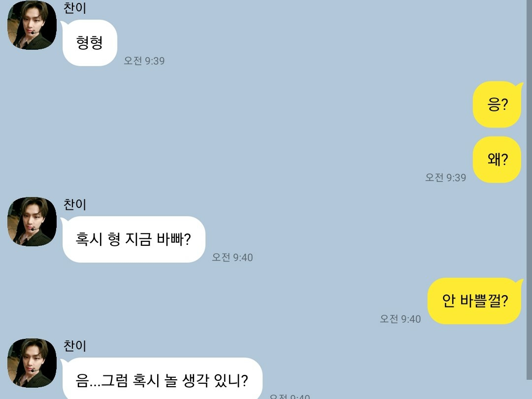The width and height of the screenshot is (532, 399).
Task: Tap 찬이's avatar next to 혹시 형 지금 바빠?
Action: 32,222
